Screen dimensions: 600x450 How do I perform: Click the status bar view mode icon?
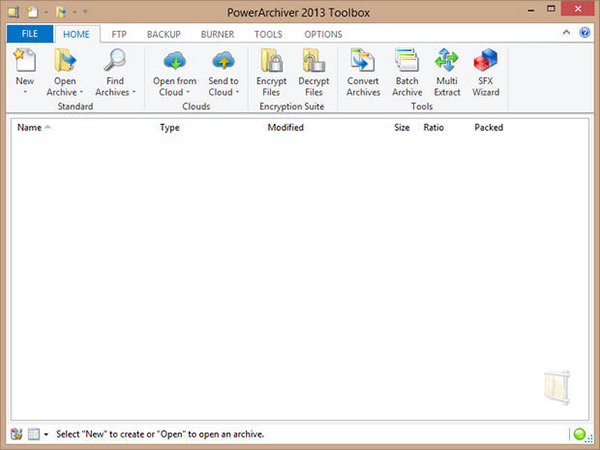click(34, 434)
